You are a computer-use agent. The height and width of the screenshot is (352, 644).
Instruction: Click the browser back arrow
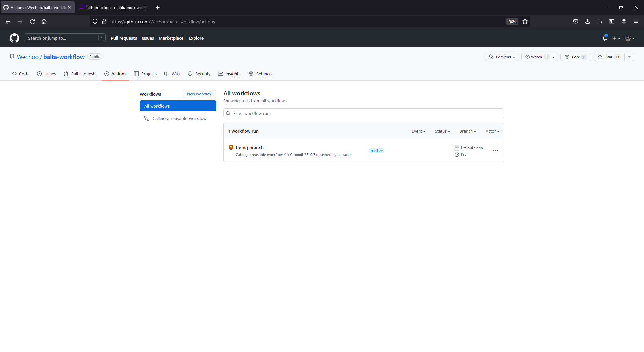coord(8,22)
